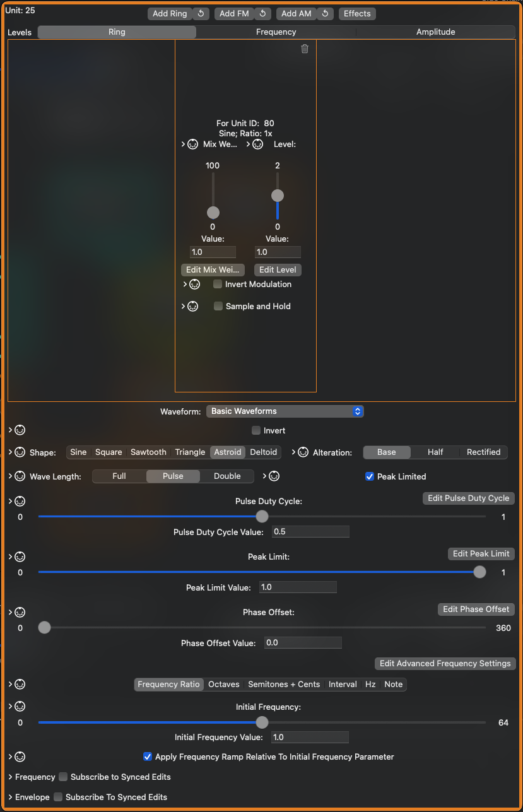Image resolution: width=523 pixels, height=812 pixels.
Task: Click the reset arrow next to Add Ring
Action: [x=201, y=13]
